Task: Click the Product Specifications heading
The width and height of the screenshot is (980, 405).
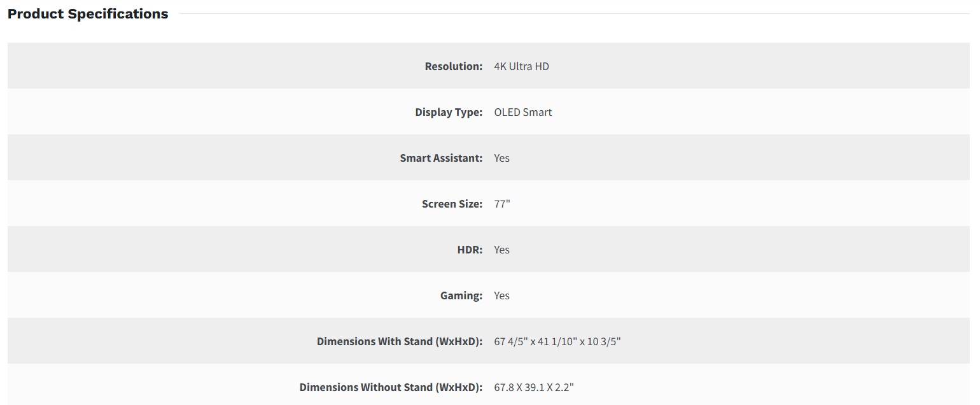Action: [x=88, y=14]
